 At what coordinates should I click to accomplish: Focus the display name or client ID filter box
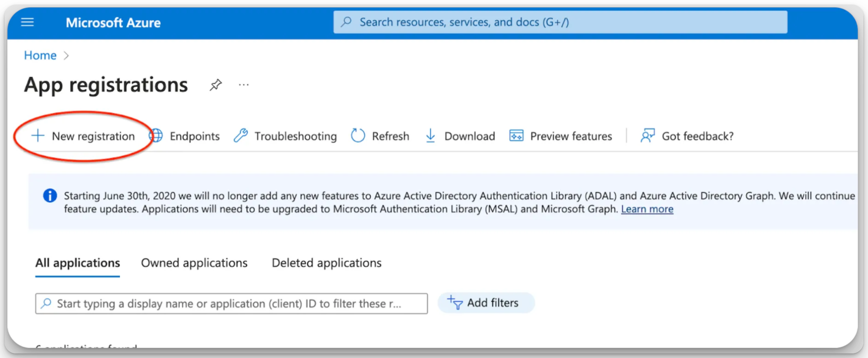(x=231, y=304)
